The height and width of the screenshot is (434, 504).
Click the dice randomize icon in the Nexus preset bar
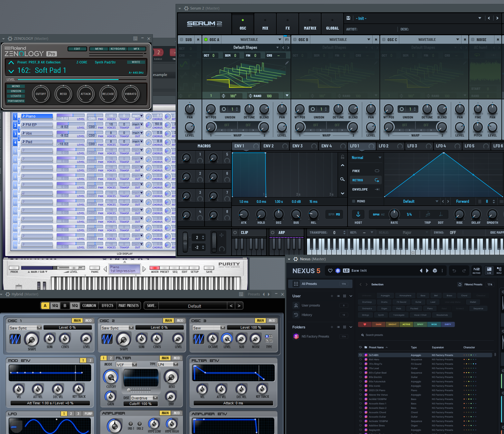click(435, 270)
